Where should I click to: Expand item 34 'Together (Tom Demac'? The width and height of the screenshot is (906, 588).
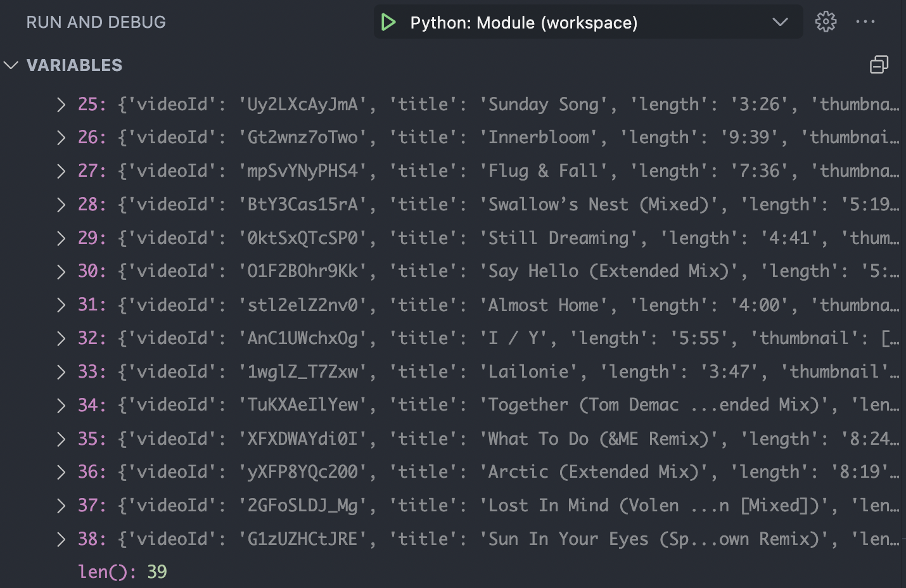click(x=61, y=405)
